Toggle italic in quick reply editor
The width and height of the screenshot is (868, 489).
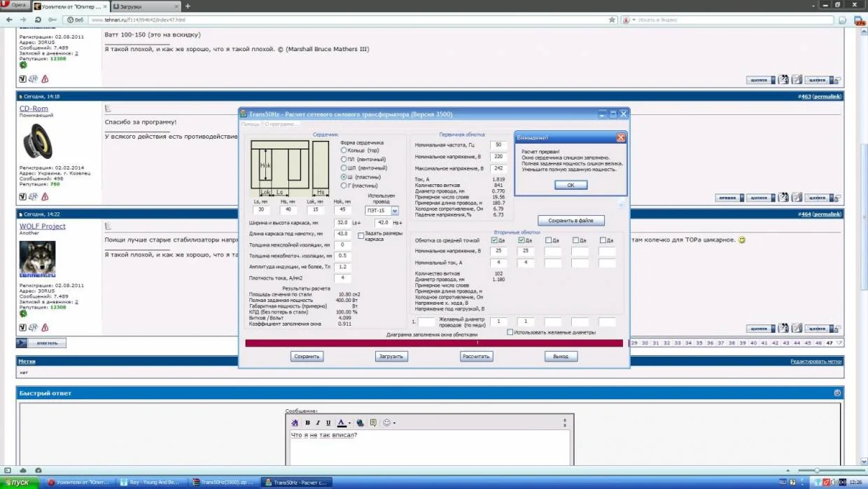pos(318,422)
